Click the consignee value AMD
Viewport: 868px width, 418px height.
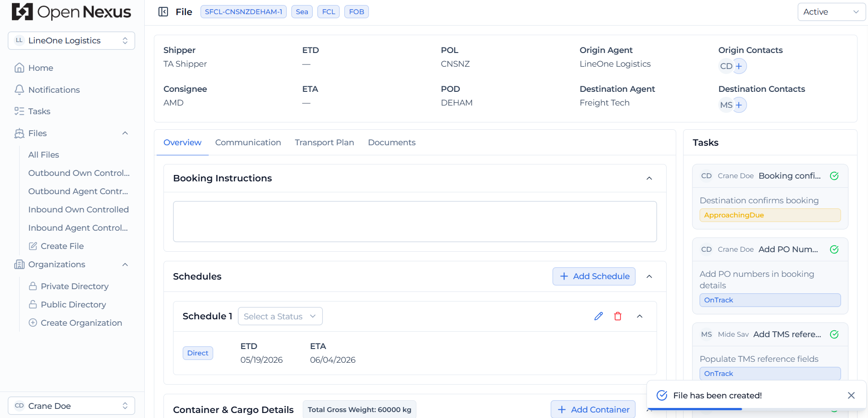tap(174, 103)
